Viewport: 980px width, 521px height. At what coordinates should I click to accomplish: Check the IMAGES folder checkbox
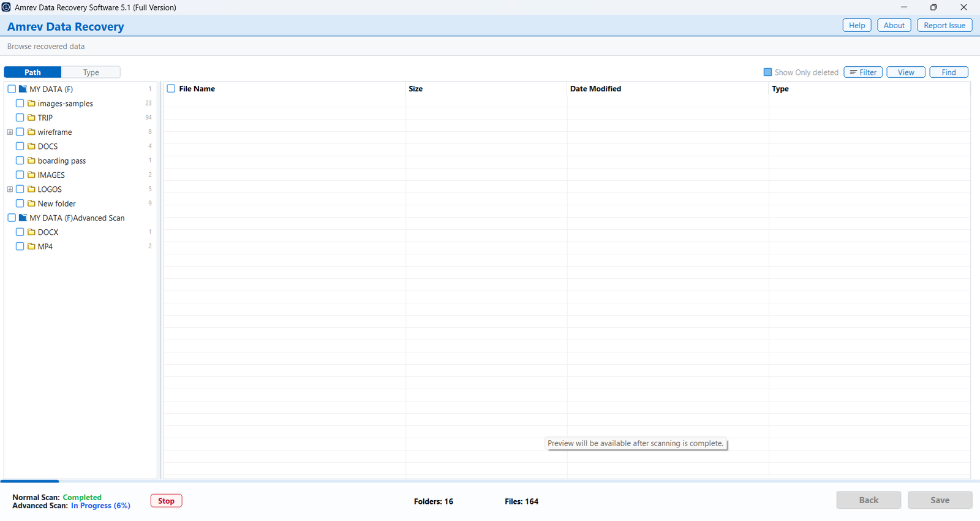[x=20, y=175]
